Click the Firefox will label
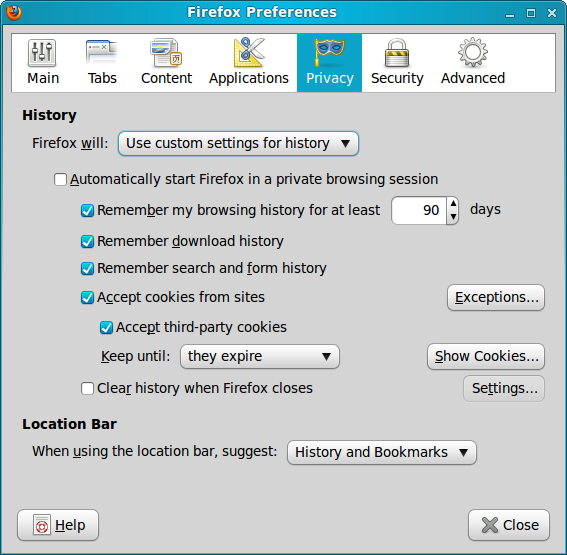Viewport: 567px width, 555px height. point(70,143)
